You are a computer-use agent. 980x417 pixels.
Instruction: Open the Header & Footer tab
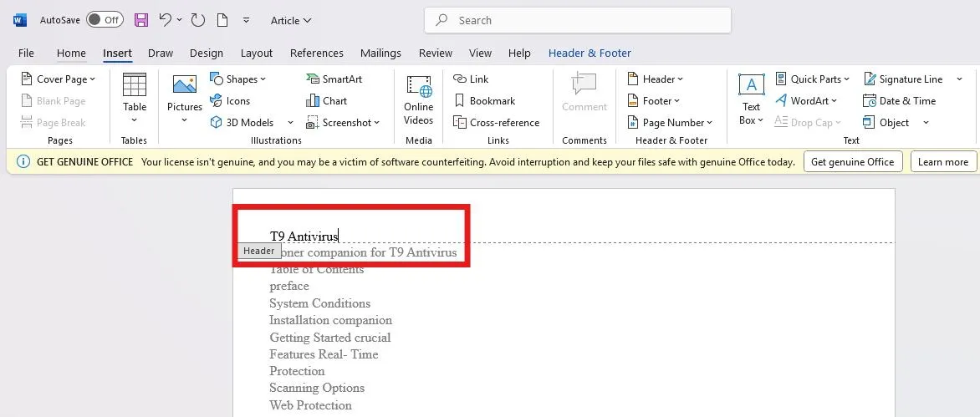[x=590, y=53]
